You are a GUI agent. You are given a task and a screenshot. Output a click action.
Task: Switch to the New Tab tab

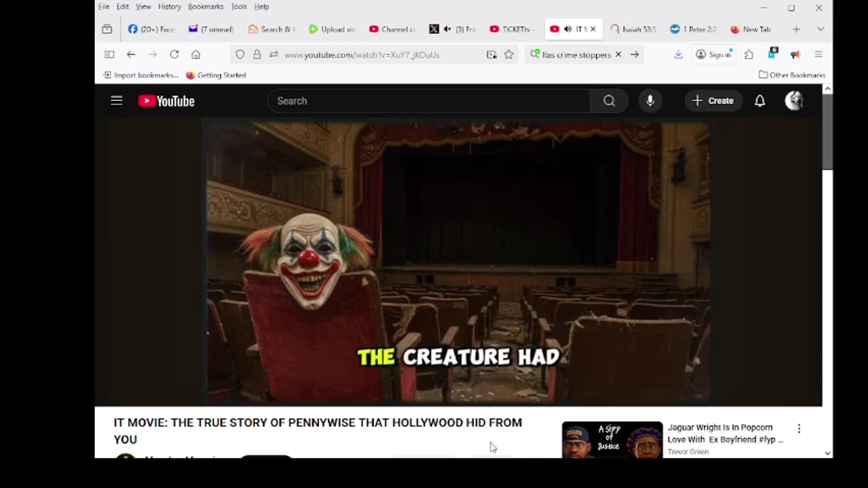[753, 29]
